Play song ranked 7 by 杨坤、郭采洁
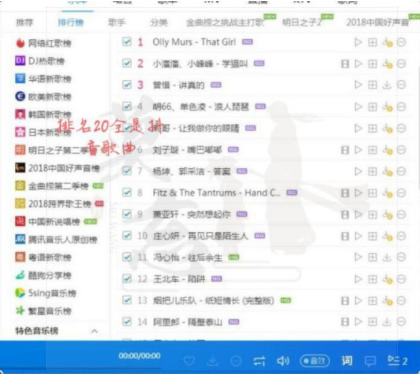 [x=358, y=171]
